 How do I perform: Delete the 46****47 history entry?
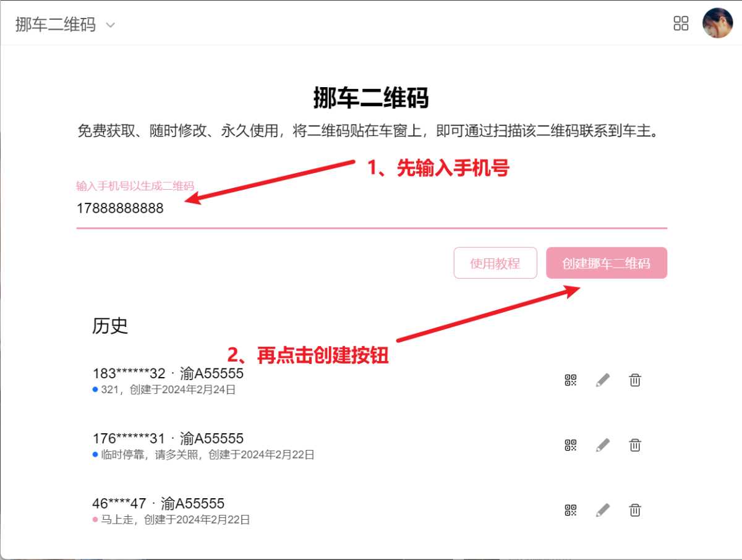point(634,510)
